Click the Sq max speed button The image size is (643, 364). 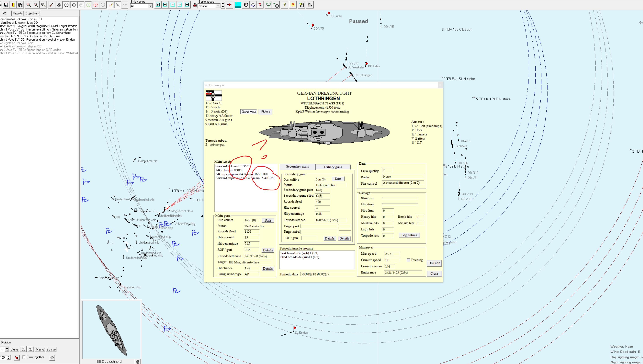coord(51,349)
